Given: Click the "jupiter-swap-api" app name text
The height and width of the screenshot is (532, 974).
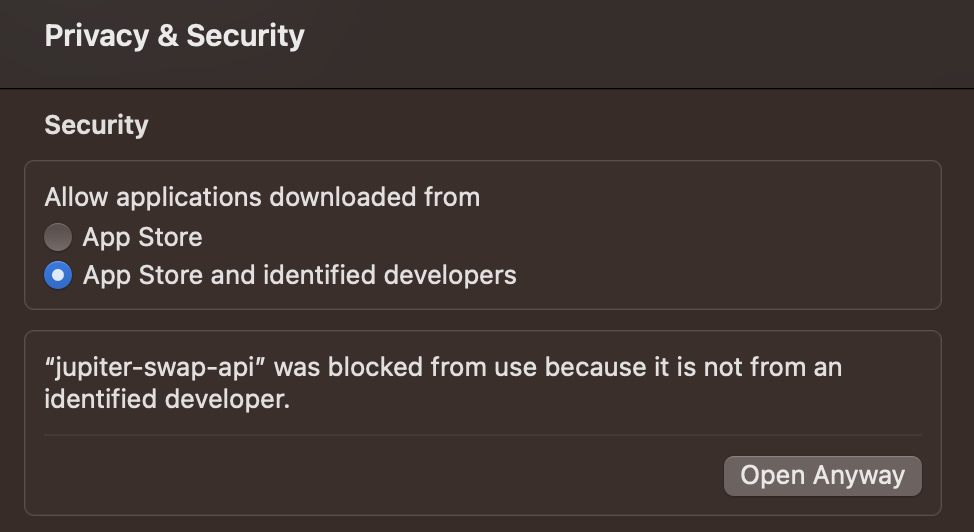Looking at the screenshot, I should click(155, 367).
